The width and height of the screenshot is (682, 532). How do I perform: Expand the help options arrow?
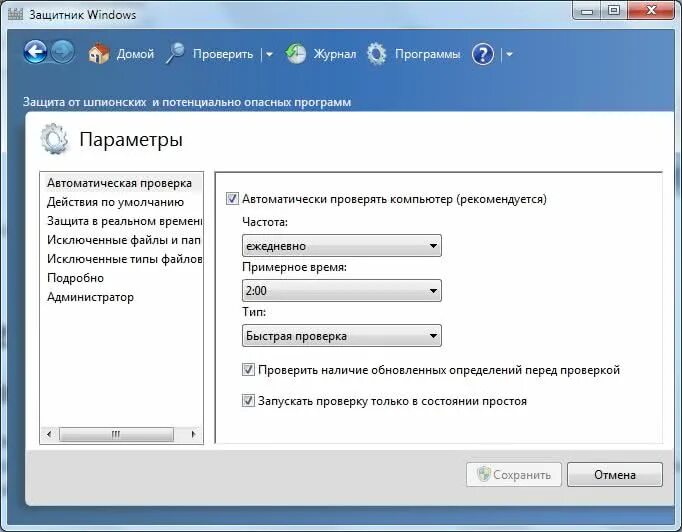pyautogui.click(x=509, y=54)
